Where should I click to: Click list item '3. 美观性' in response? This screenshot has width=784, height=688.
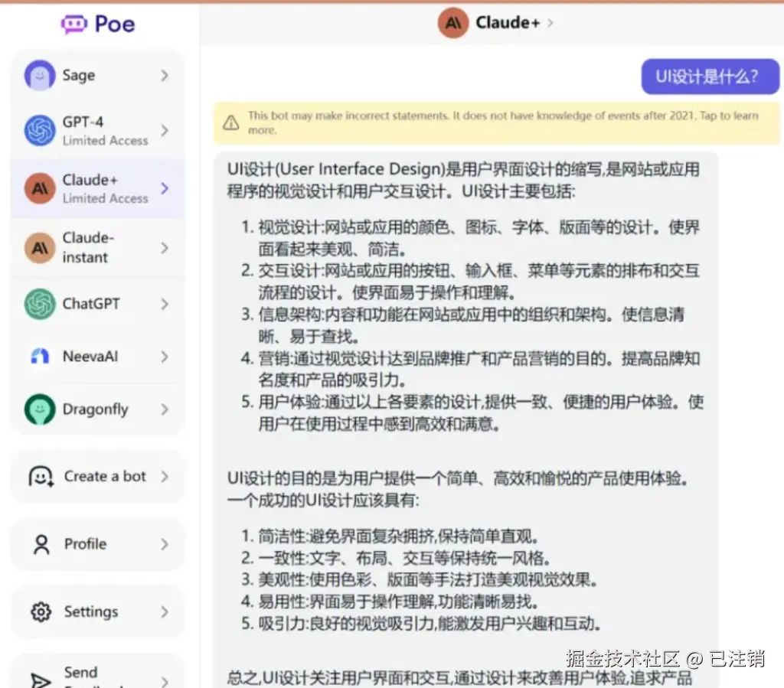420,580
